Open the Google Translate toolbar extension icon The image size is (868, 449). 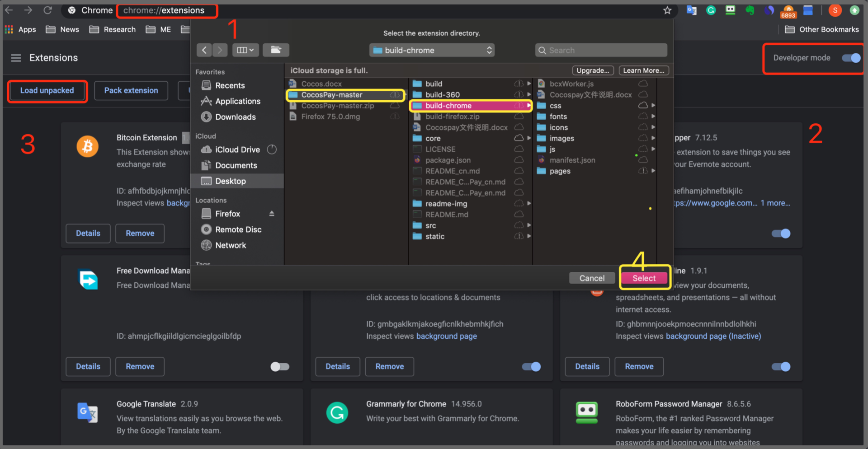pyautogui.click(x=692, y=10)
